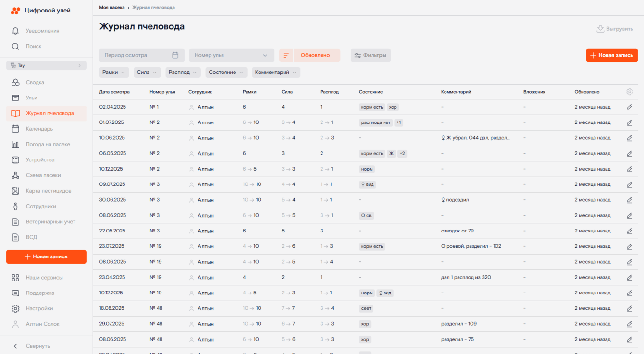Edit the 10.06.2025 hive № 2 entry
This screenshot has height=354, width=644.
coord(630,138)
